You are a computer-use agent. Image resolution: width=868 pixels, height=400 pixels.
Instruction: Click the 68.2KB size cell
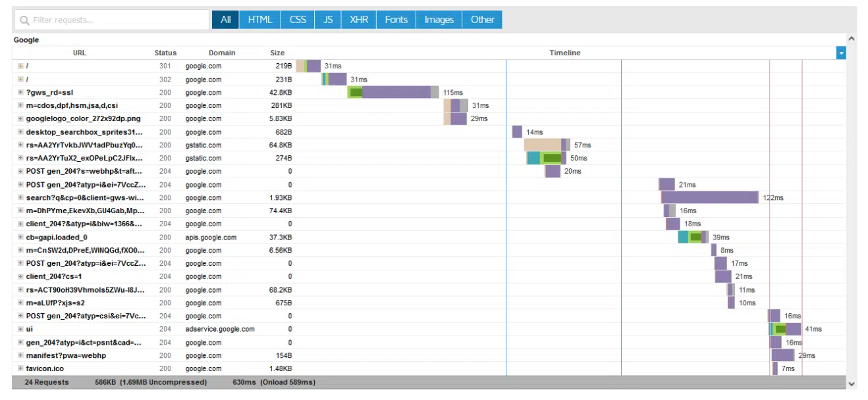coord(281,290)
